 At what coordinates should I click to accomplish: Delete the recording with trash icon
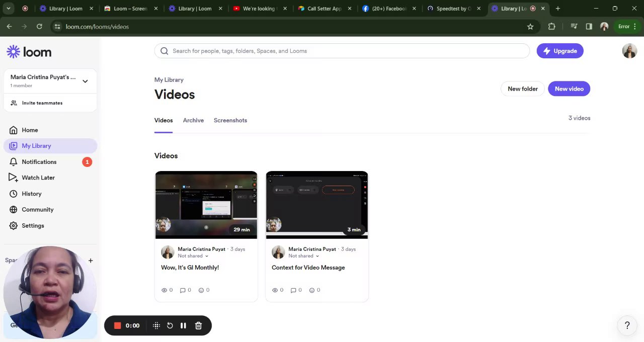(x=198, y=325)
